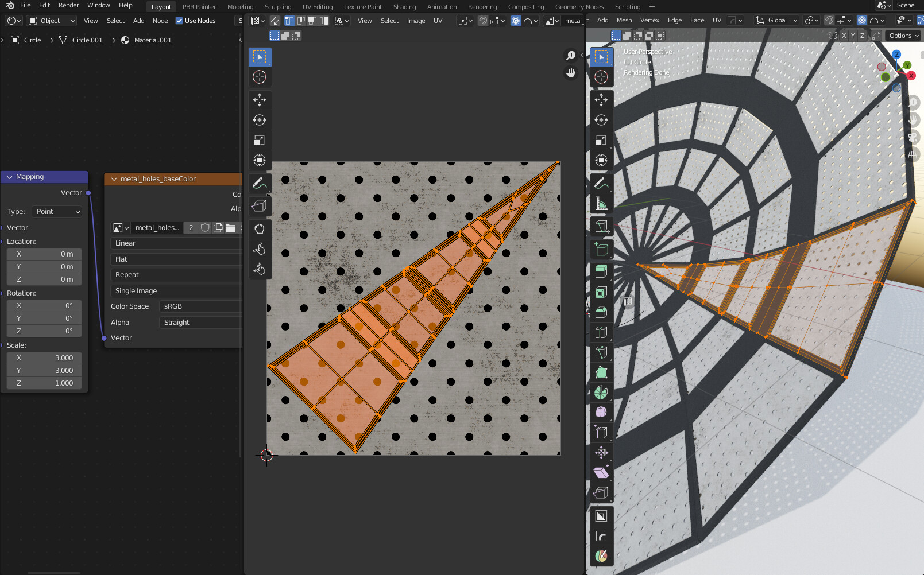This screenshot has height=575, width=924.
Task: Select the Inset Faces tool
Action: [x=601, y=292]
